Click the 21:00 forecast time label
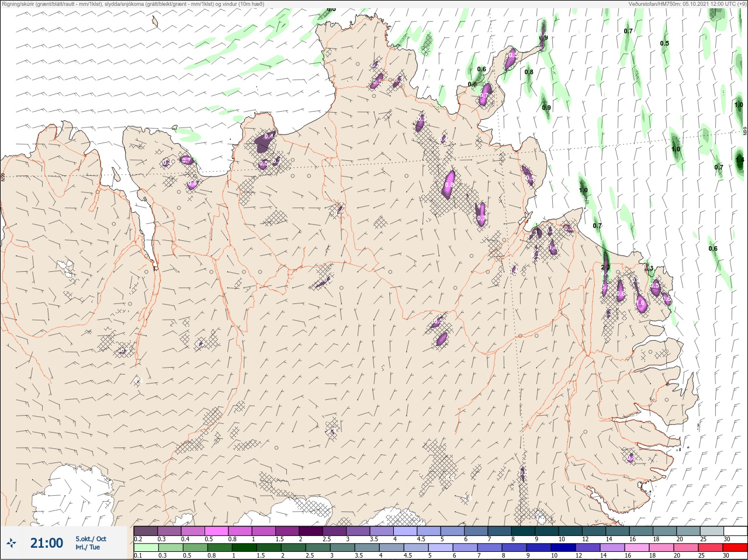 (x=47, y=543)
